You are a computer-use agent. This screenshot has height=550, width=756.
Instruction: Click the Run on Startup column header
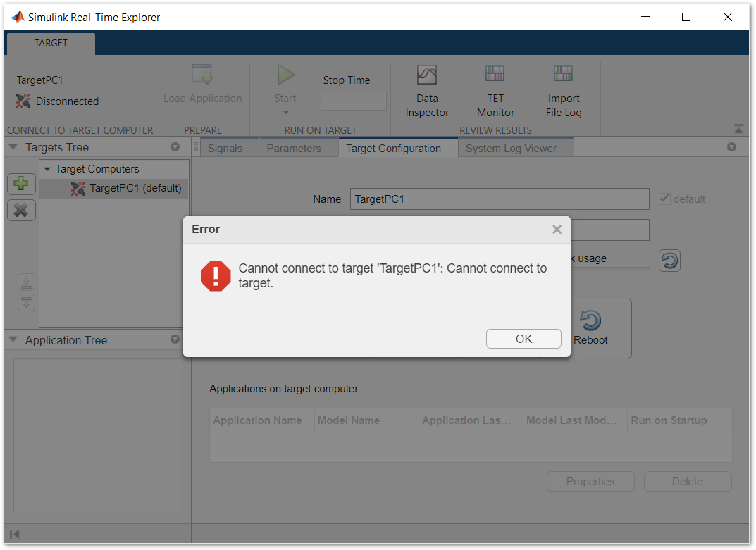pos(680,420)
